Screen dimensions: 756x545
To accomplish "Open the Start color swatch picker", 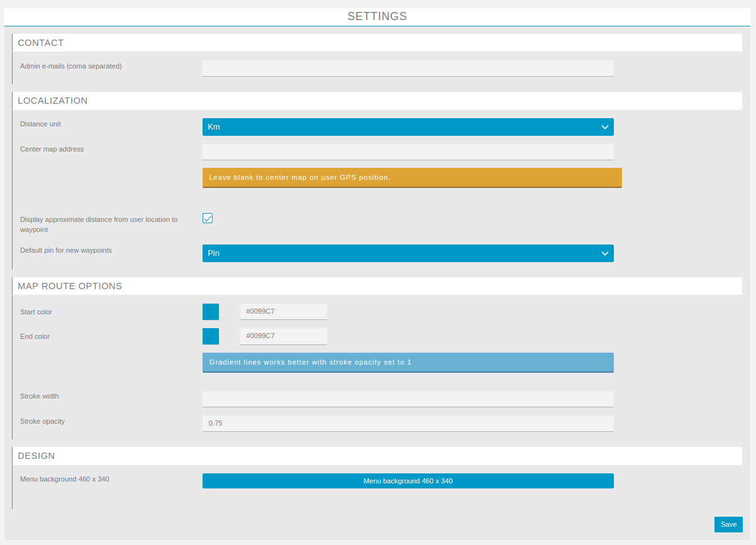I will coord(211,312).
